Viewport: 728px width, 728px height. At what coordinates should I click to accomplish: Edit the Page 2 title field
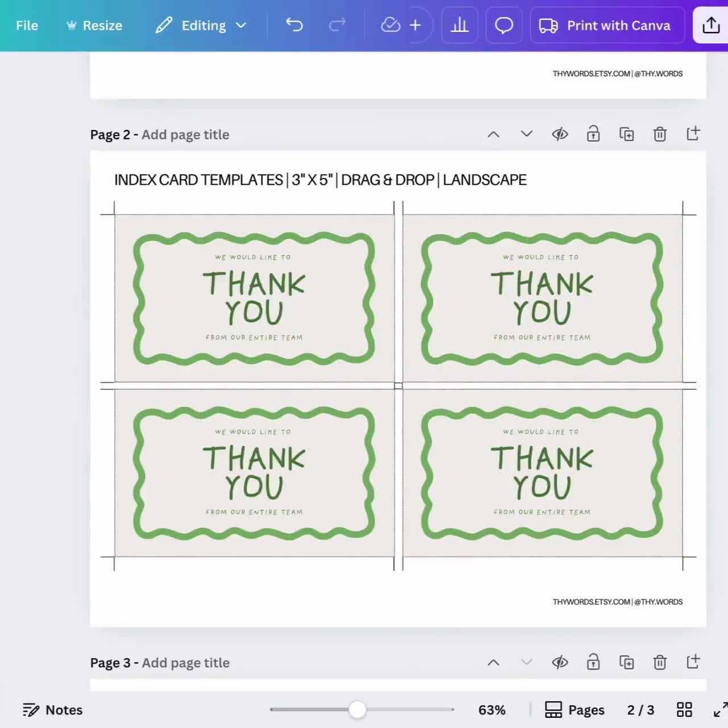pos(185,135)
